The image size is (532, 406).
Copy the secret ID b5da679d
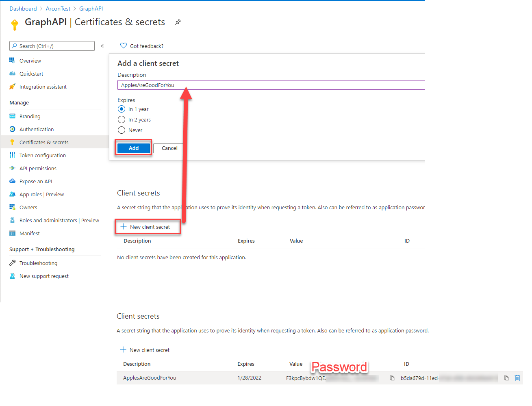[506, 378]
